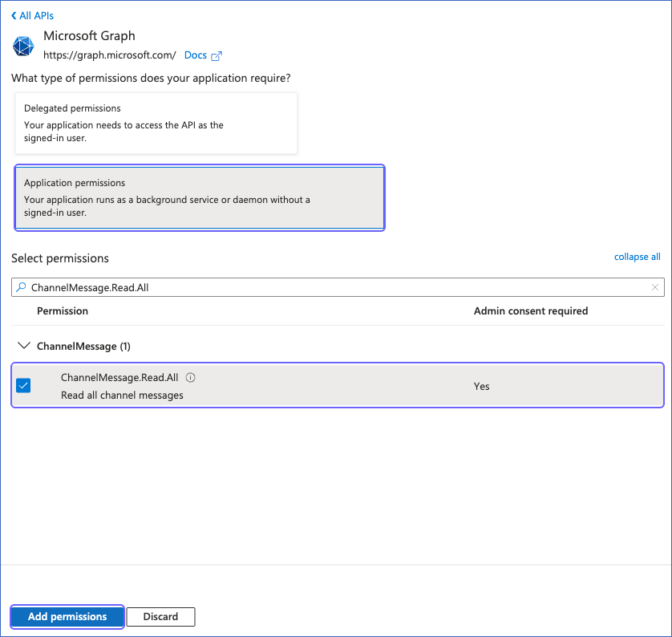Click the collapse all link
This screenshot has height=637, width=672.
coord(638,257)
